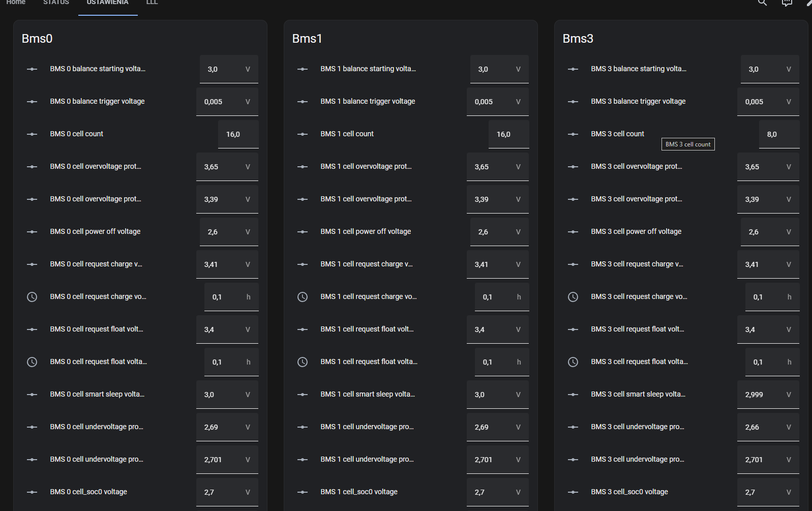
Task: Edit BMS 0 overvoltage protection value 3,39
Action: coord(227,199)
